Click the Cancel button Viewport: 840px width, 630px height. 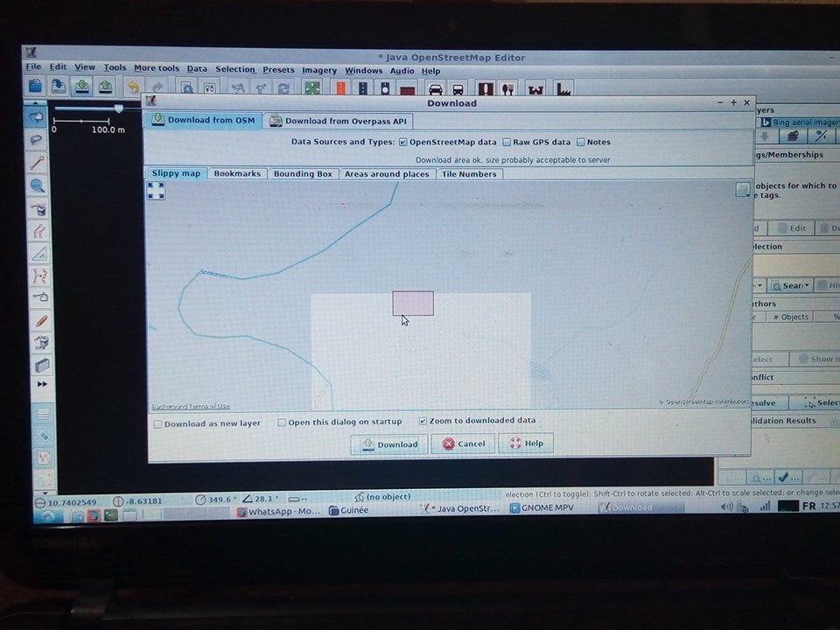463,444
